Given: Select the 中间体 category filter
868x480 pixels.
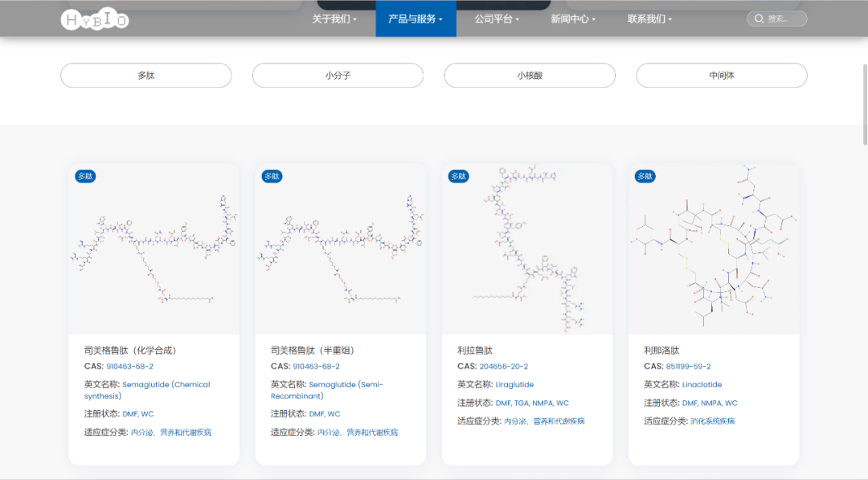Looking at the screenshot, I should tap(721, 76).
